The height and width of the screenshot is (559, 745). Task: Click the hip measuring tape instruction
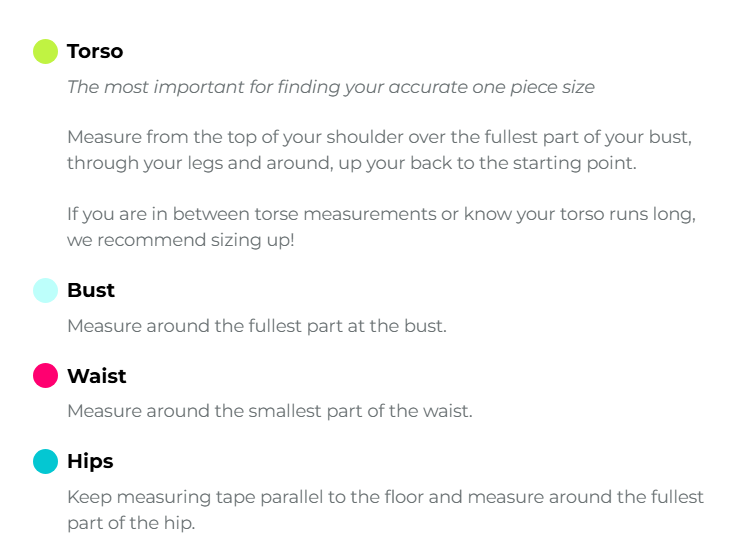385,510
